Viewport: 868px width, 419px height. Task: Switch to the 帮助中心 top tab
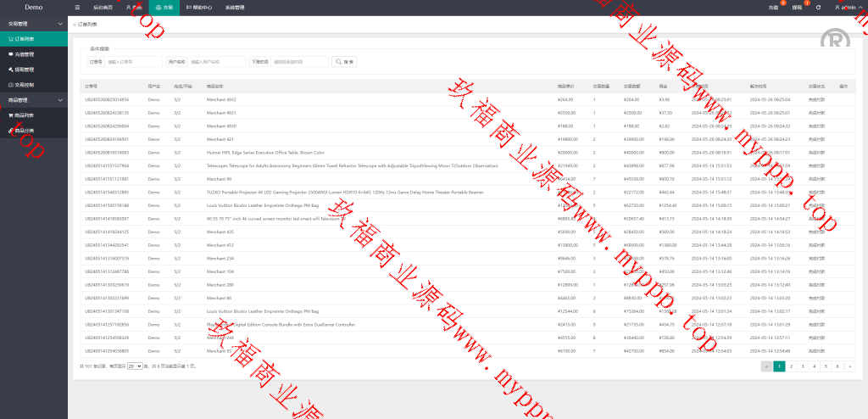click(200, 7)
